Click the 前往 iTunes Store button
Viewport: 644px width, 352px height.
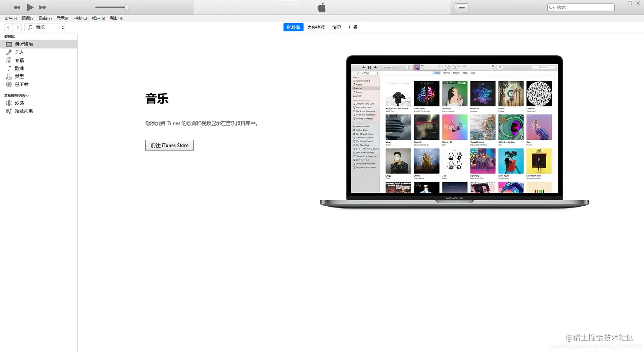[169, 145]
